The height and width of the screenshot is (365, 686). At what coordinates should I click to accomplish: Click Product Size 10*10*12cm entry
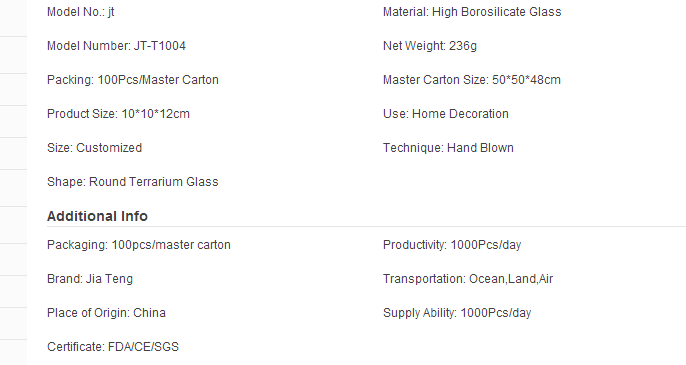118,114
